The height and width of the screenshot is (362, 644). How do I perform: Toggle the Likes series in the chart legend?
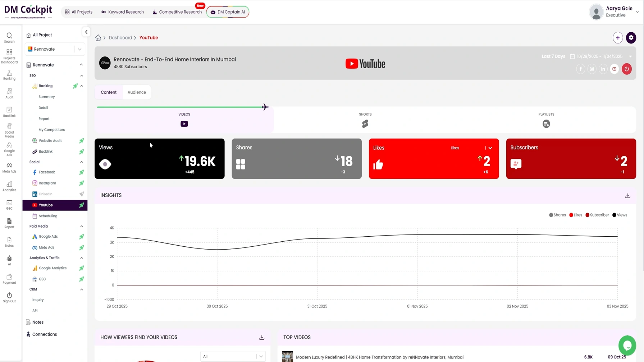575,215
